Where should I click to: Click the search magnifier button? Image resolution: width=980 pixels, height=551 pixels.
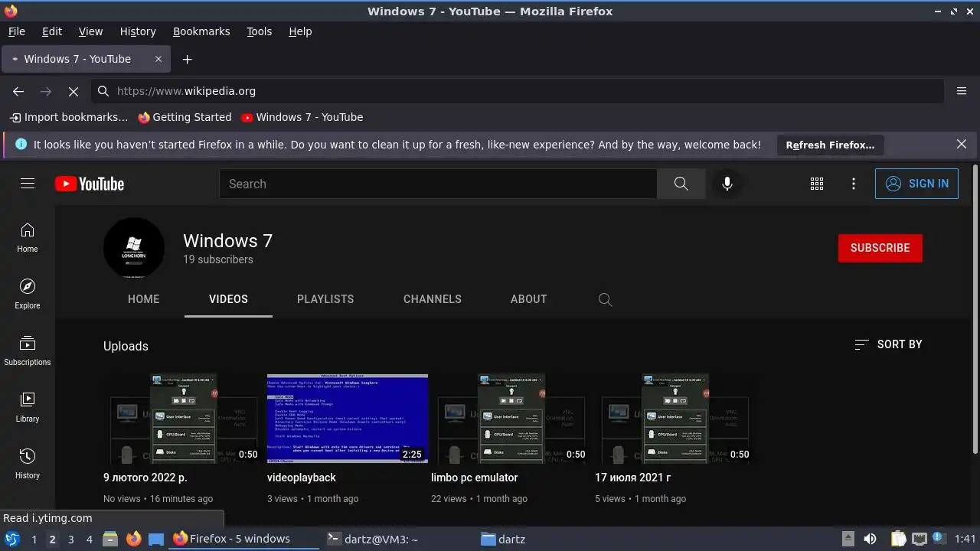click(681, 184)
